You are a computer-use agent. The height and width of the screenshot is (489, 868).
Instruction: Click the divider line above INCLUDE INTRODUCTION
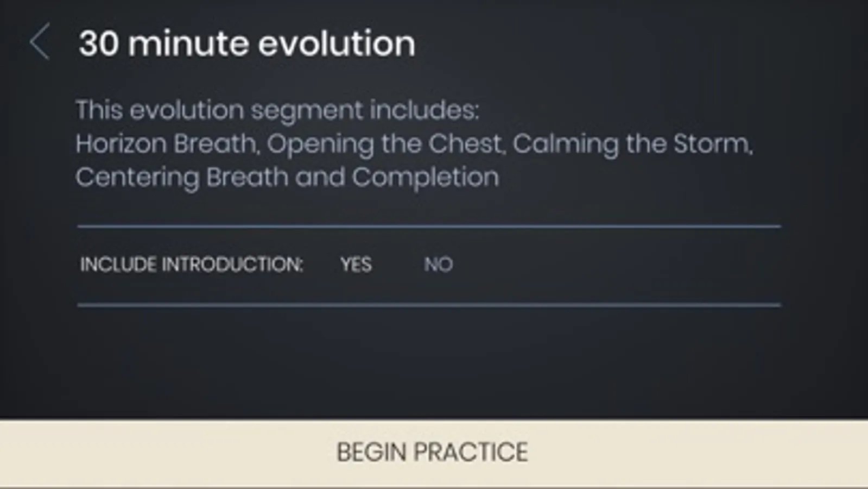tap(429, 226)
